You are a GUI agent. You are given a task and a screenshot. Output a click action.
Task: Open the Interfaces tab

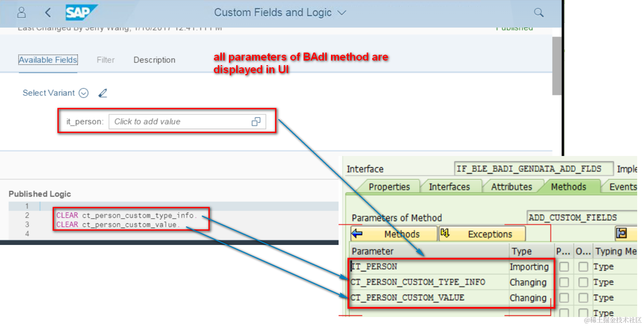click(x=449, y=187)
